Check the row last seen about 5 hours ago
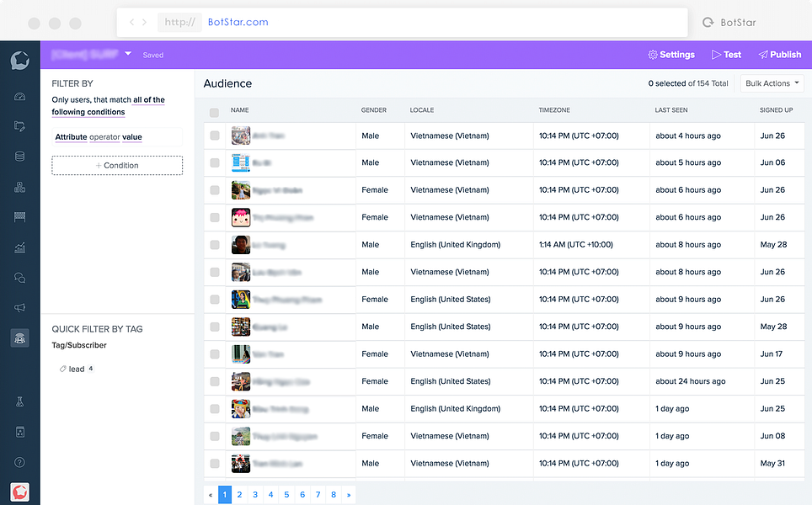Image resolution: width=812 pixels, height=505 pixels. pos(215,162)
